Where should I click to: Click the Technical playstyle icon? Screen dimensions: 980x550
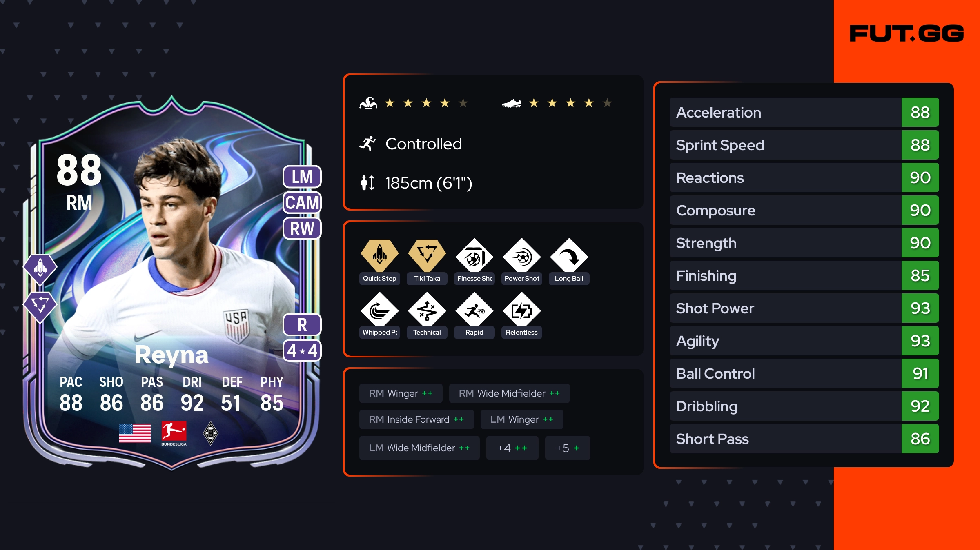coord(427,309)
